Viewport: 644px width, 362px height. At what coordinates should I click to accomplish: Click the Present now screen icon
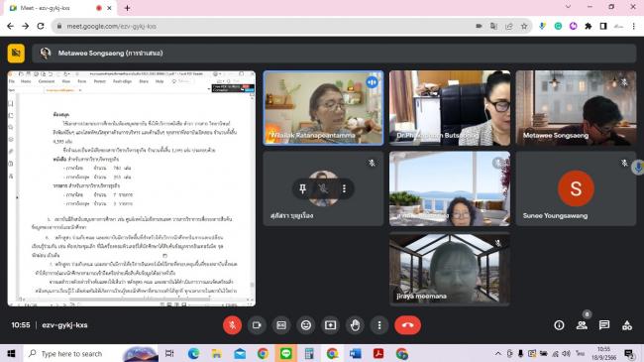point(331,325)
